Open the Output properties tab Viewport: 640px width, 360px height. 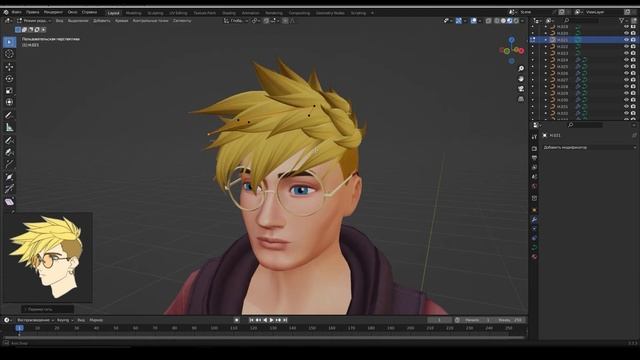[x=534, y=158]
